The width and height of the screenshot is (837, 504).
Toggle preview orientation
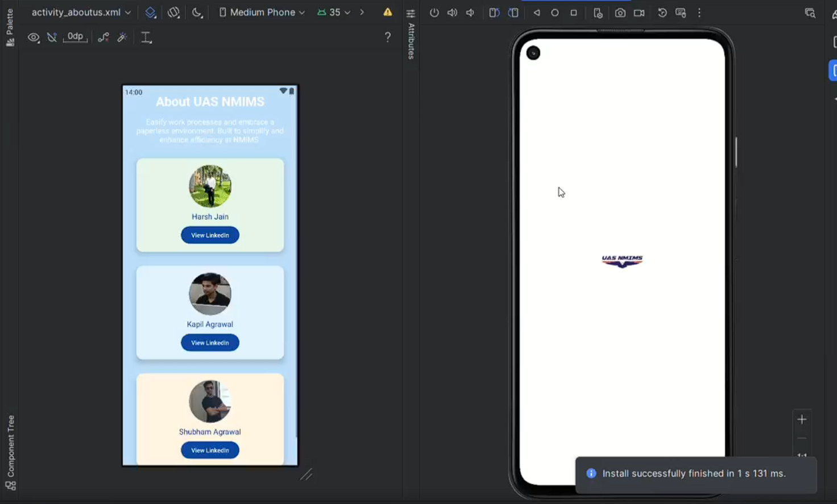pyautogui.click(x=173, y=12)
